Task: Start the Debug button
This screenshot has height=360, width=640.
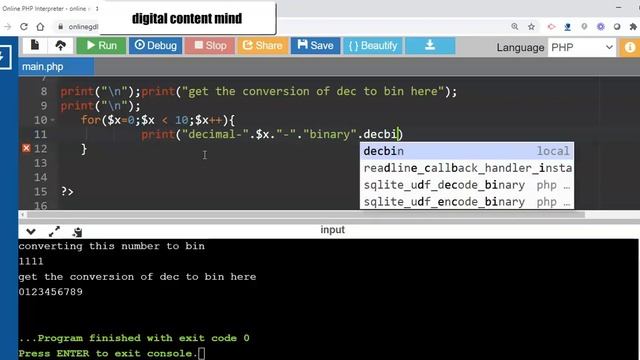Action: 156,45
